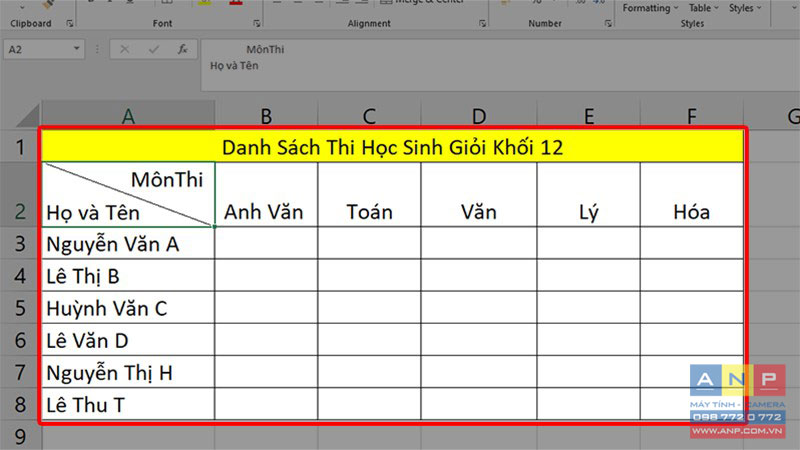The width and height of the screenshot is (800, 450).
Task: Select the cell 'Huỳnh Văn C'
Action: (x=129, y=308)
